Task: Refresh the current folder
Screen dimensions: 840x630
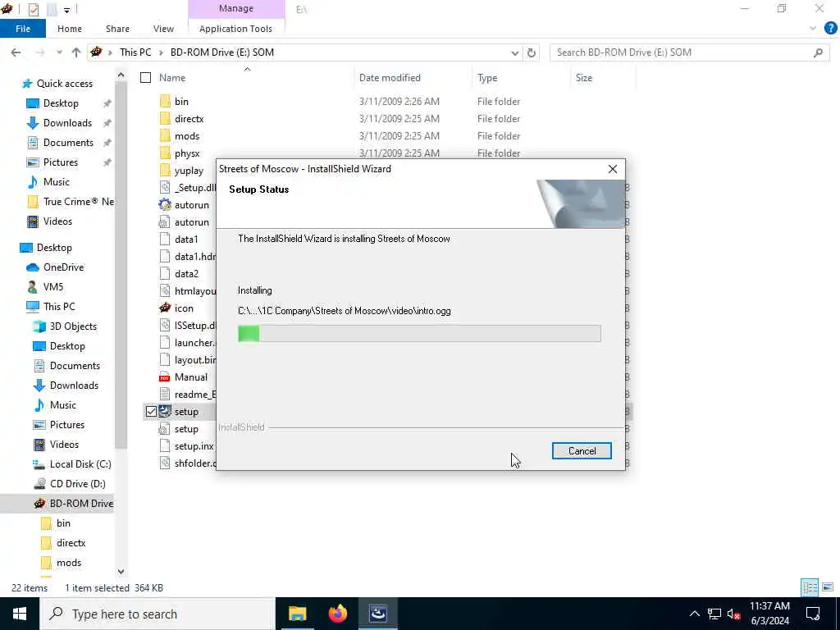Action: [x=532, y=52]
